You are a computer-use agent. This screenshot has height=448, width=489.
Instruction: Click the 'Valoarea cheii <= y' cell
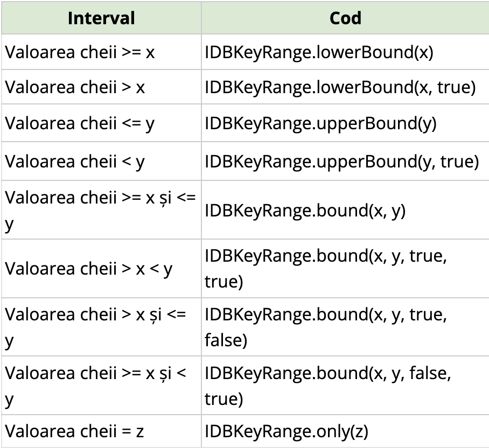[x=101, y=123]
